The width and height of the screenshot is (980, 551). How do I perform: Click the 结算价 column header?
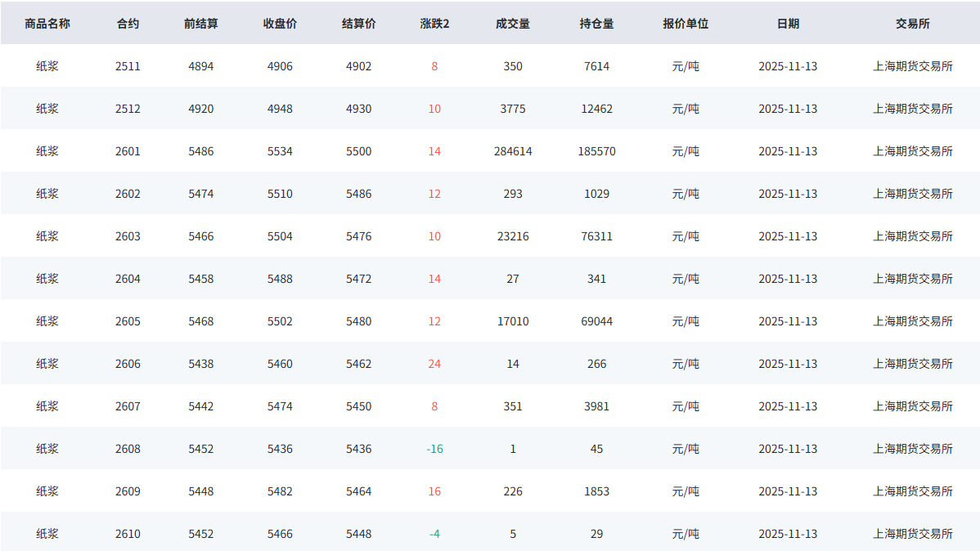(358, 24)
